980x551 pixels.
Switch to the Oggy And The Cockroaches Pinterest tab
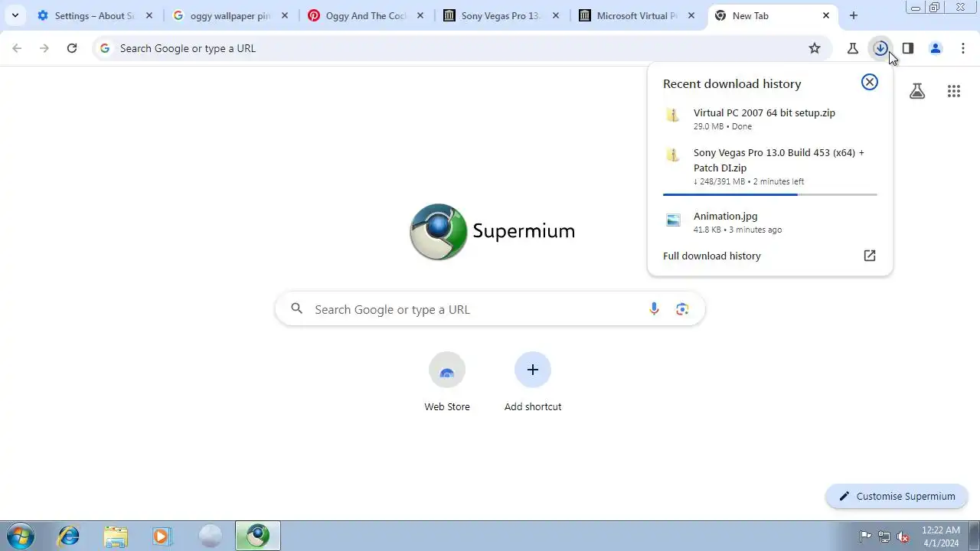(x=365, y=15)
